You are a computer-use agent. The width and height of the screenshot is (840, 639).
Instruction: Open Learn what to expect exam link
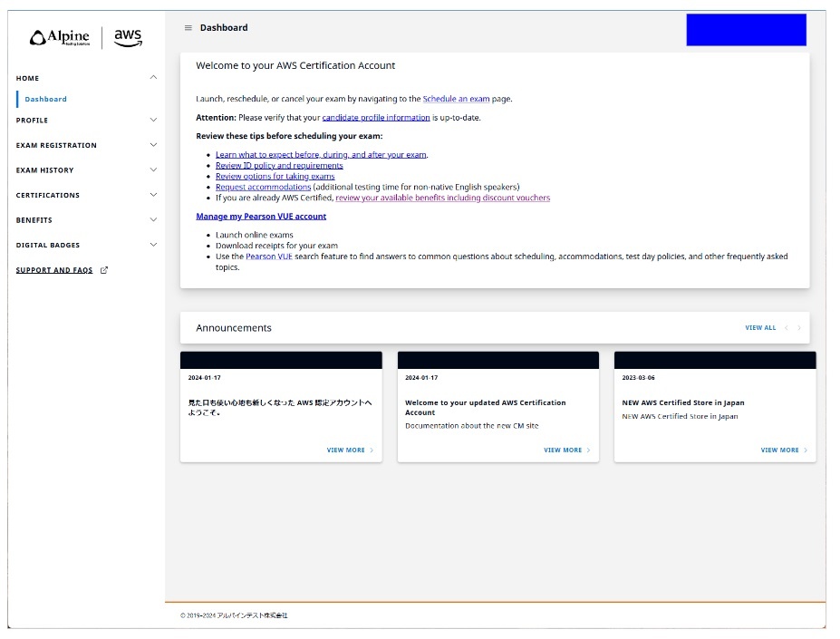[x=321, y=154]
